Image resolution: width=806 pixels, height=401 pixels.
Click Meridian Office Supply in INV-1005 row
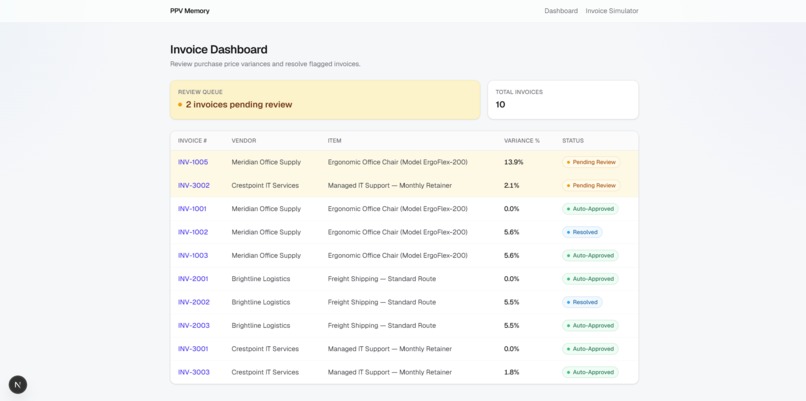266,162
